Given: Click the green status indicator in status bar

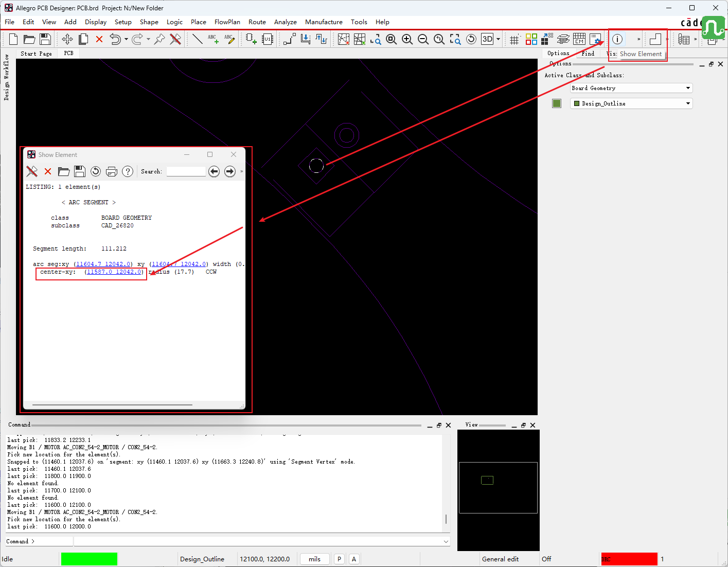Looking at the screenshot, I should [89, 559].
